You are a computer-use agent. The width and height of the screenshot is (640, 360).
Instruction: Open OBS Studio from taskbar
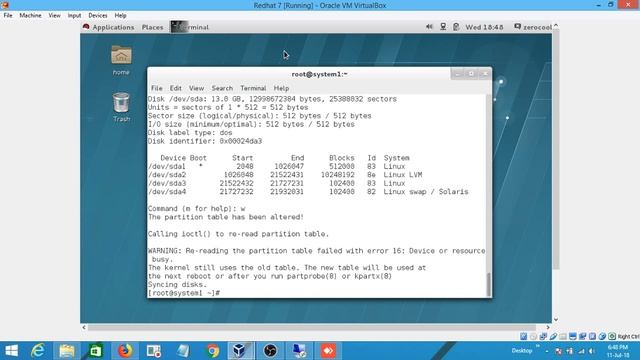click(270, 351)
